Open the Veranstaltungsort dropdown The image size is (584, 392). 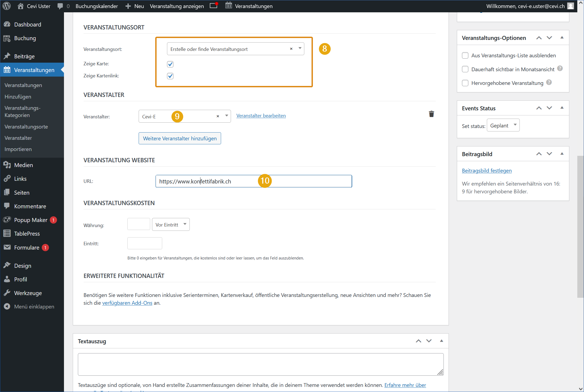pos(300,49)
